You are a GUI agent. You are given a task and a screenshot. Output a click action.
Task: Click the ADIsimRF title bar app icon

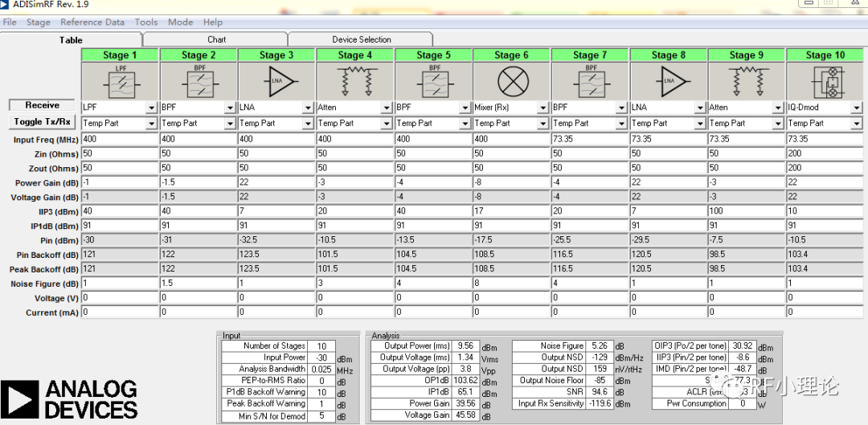click(5, 5)
